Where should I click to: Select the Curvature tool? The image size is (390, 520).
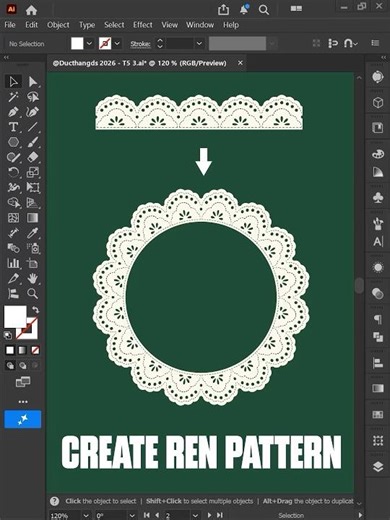click(33, 112)
